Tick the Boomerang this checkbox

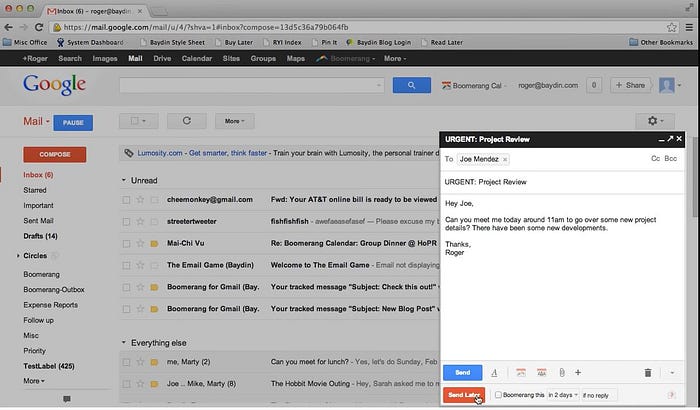[498, 395]
